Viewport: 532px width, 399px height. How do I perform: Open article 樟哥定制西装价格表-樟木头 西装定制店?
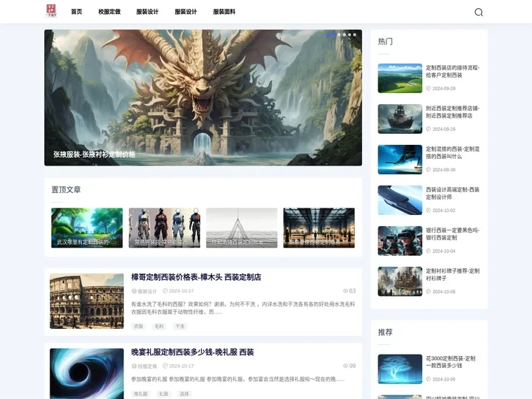(196, 277)
